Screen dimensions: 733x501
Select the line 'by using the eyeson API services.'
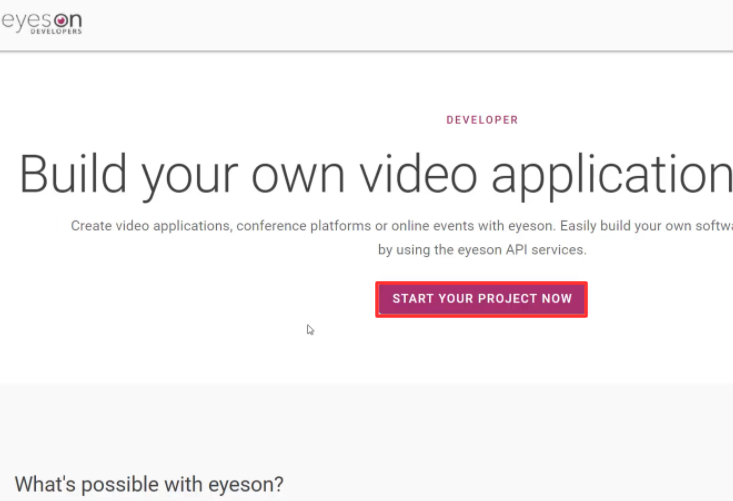point(482,250)
